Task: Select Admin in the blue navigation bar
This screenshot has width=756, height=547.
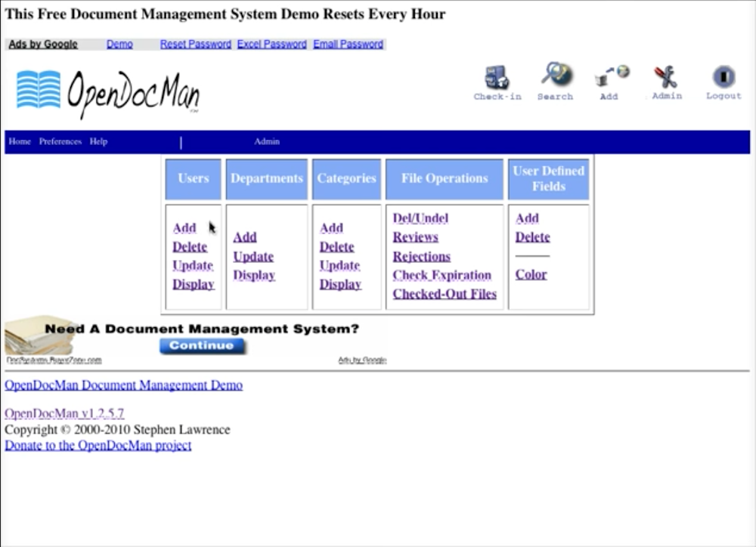Action: pyautogui.click(x=267, y=141)
